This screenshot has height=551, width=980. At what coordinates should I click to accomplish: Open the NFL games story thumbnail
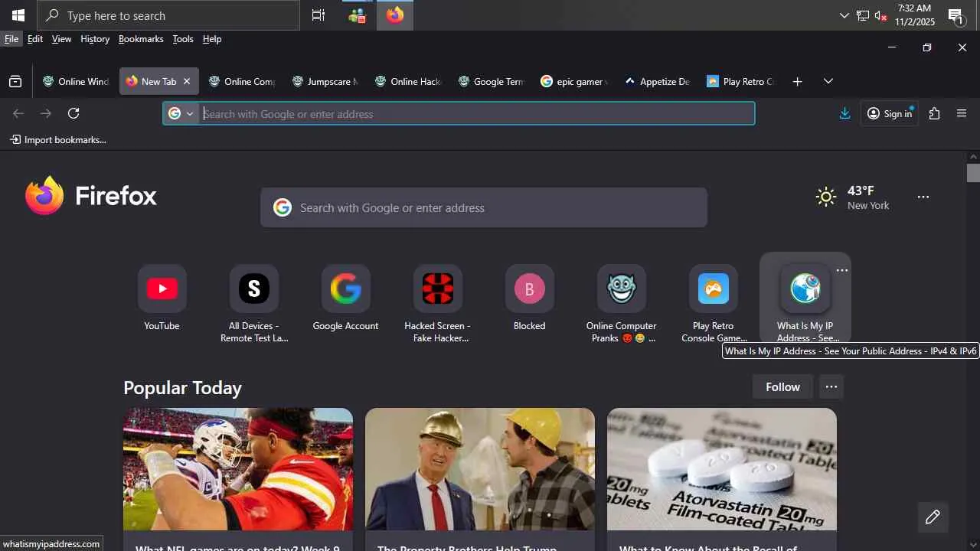tap(238, 469)
